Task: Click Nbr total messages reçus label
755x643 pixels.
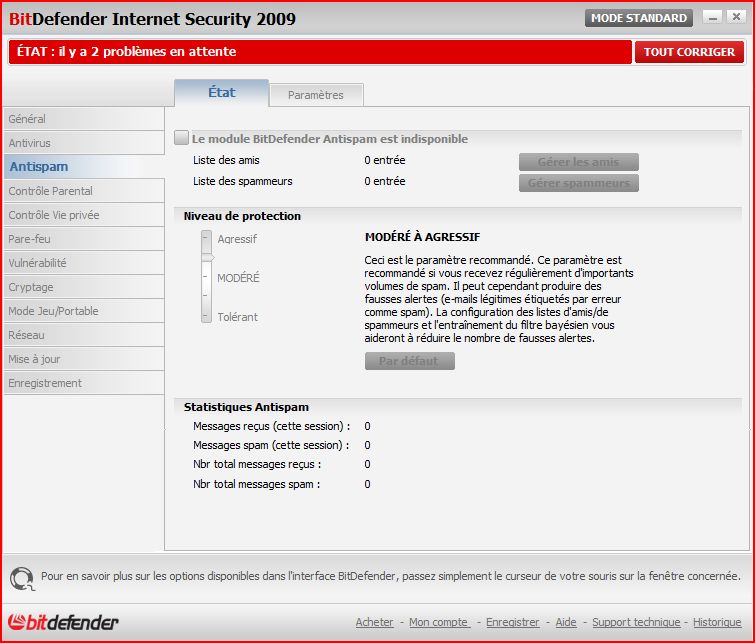Action: (x=257, y=464)
